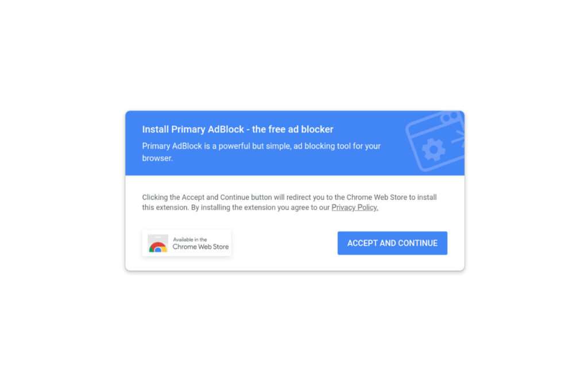Click the gear icon in blue header
Screen dimensions: 588x392
pos(433,150)
